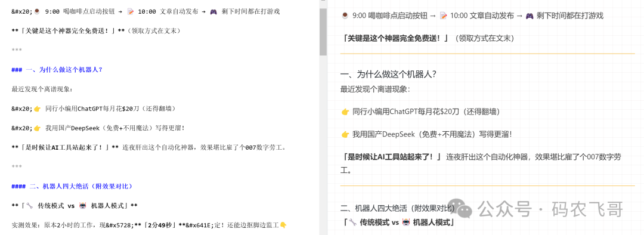Click the pointing-down emoji after '边抠脚边监工'
644x235 pixels.
coord(283,225)
